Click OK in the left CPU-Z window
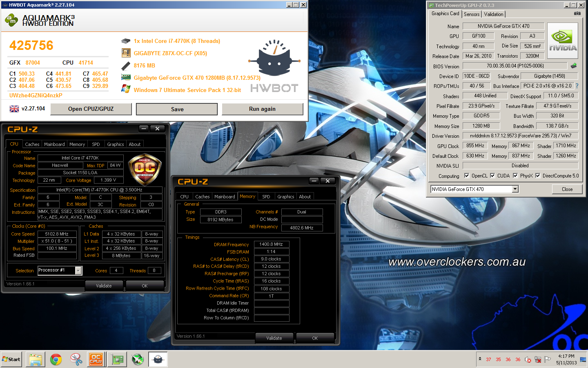 [145, 286]
